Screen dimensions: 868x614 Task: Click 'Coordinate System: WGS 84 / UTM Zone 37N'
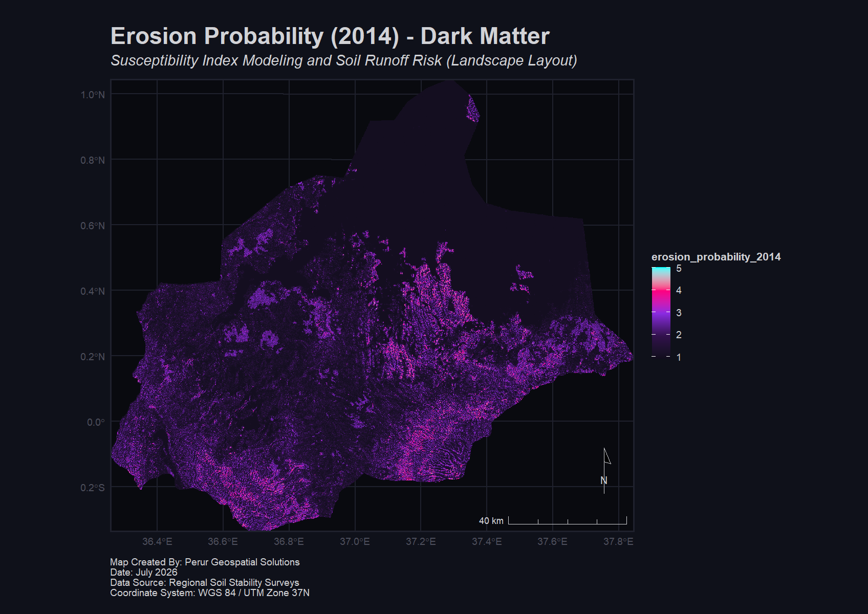click(210, 593)
